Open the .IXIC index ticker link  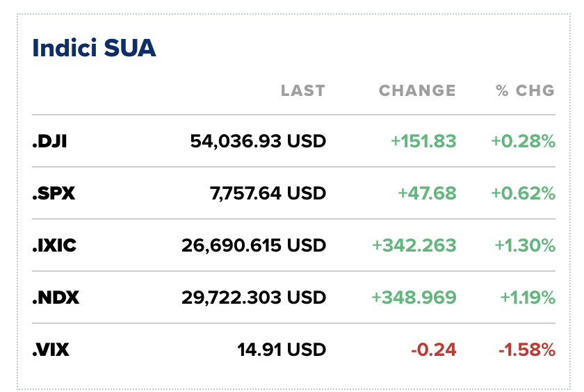point(54,245)
